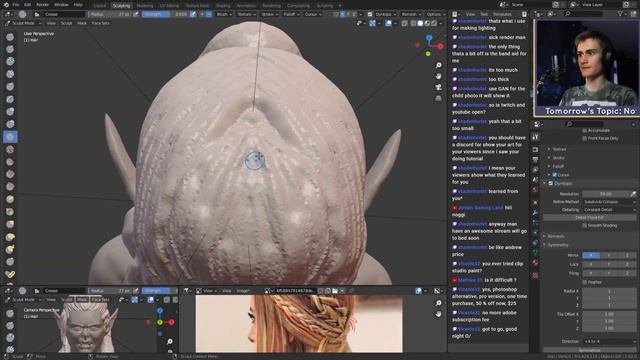Toggle Mirror Y symmetry button

(x=609, y=256)
